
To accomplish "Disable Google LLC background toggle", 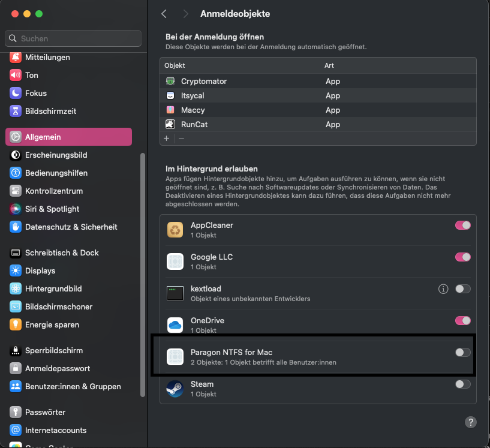I will 462,257.
